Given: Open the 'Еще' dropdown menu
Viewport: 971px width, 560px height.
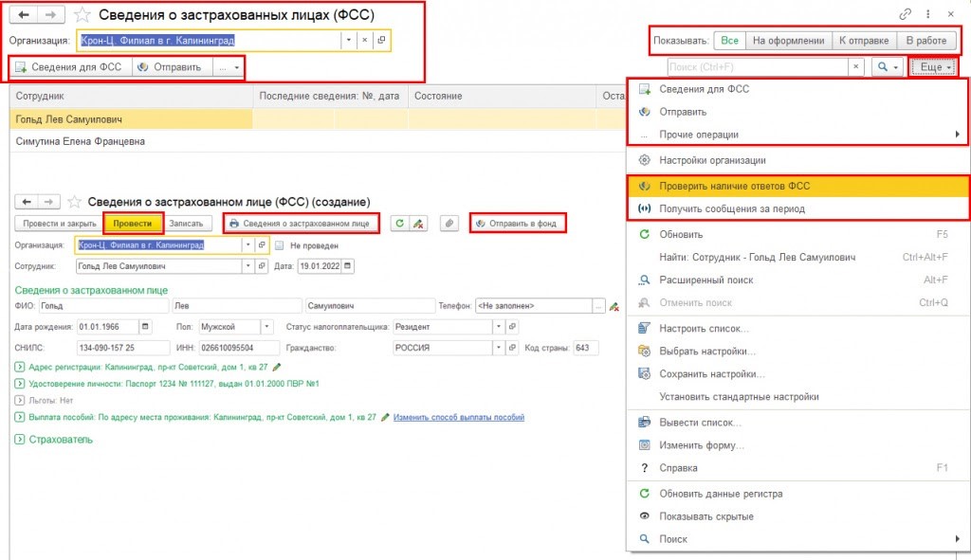Looking at the screenshot, I should coord(934,67).
